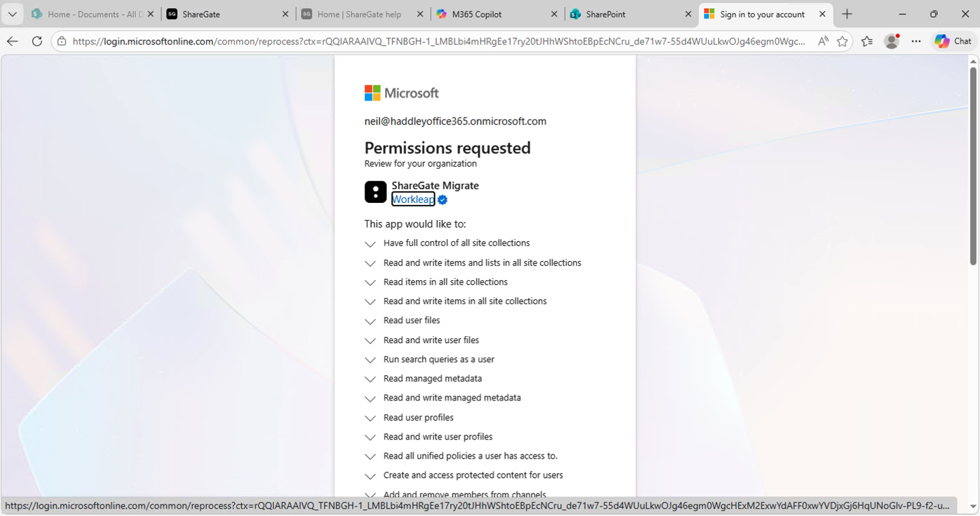Open the Favorites list icon
The image size is (980, 516).
[x=867, y=41]
